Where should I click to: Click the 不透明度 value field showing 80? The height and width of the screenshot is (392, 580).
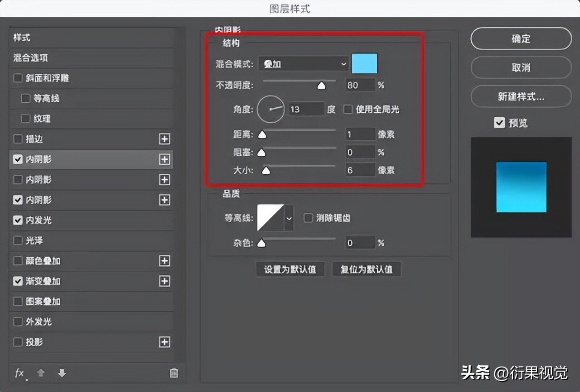[360, 85]
